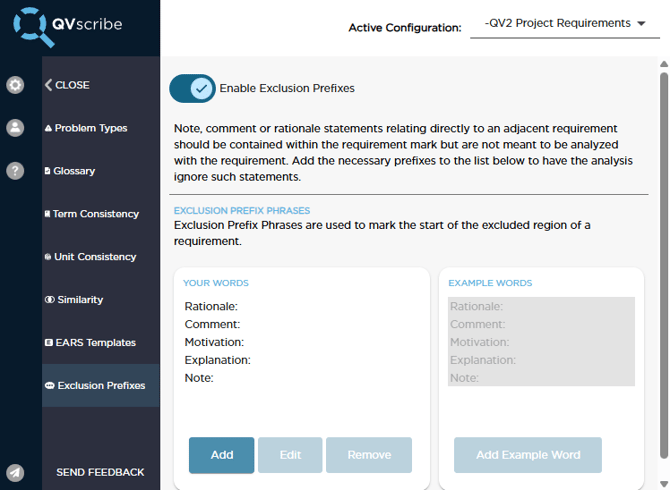
Task: Select the Motivation: prefix in Your Words
Action: (215, 342)
